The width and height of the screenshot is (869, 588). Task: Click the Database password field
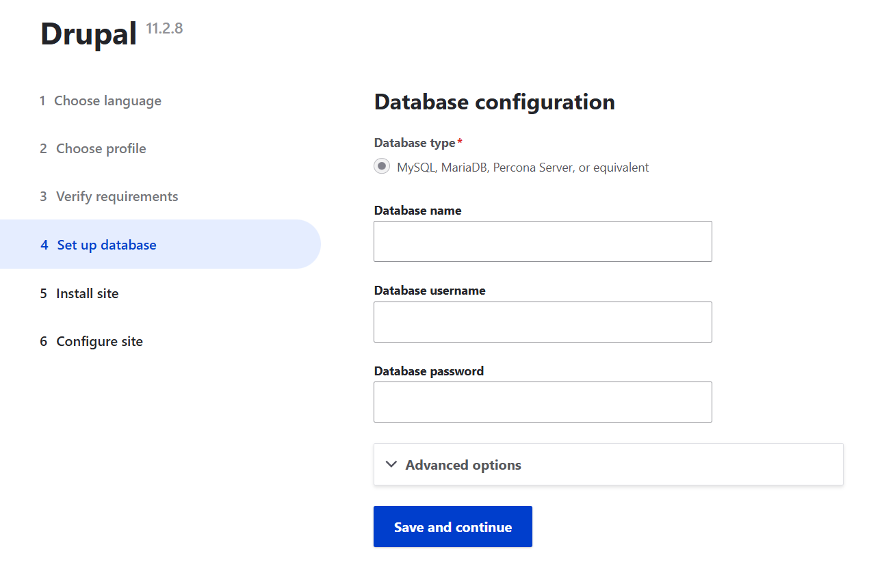tap(543, 402)
